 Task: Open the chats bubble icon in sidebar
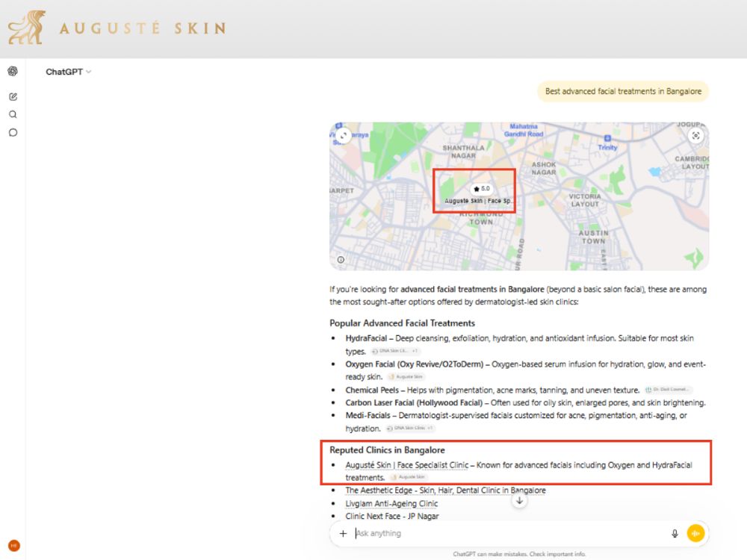[x=13, y=132]
